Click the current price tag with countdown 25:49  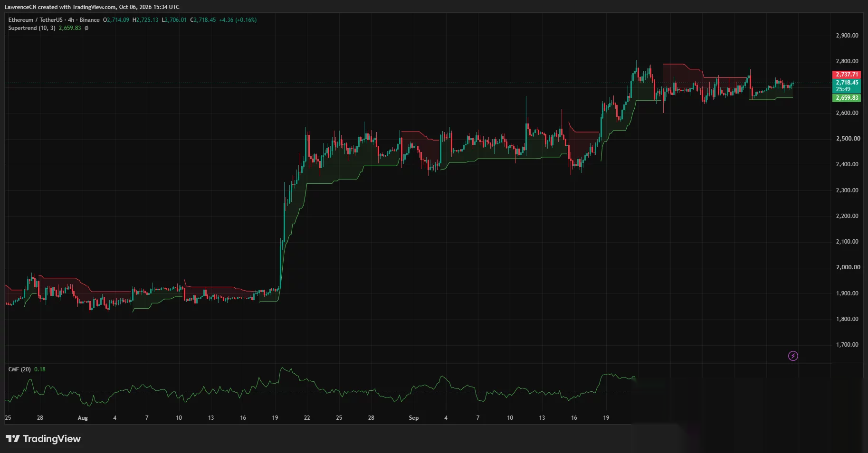pos(847,86)
